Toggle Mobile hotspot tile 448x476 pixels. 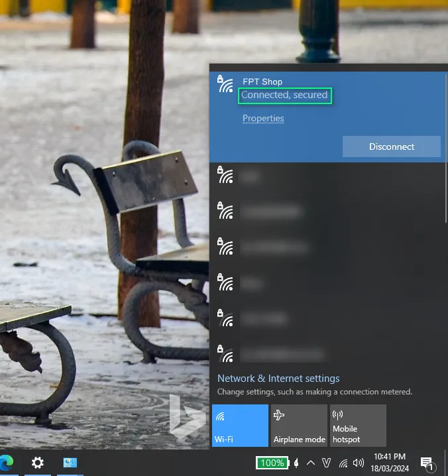click(x=358, y=425)
